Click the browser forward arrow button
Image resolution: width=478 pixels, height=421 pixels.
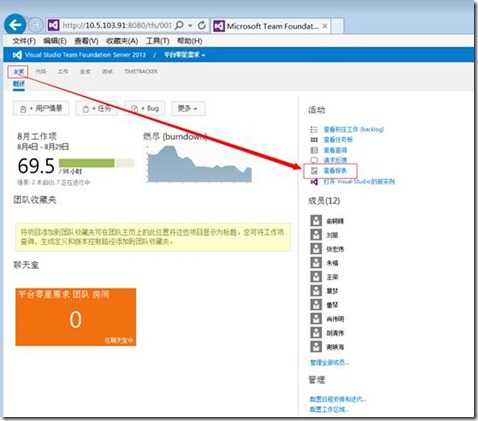click(x=35, y=25)
